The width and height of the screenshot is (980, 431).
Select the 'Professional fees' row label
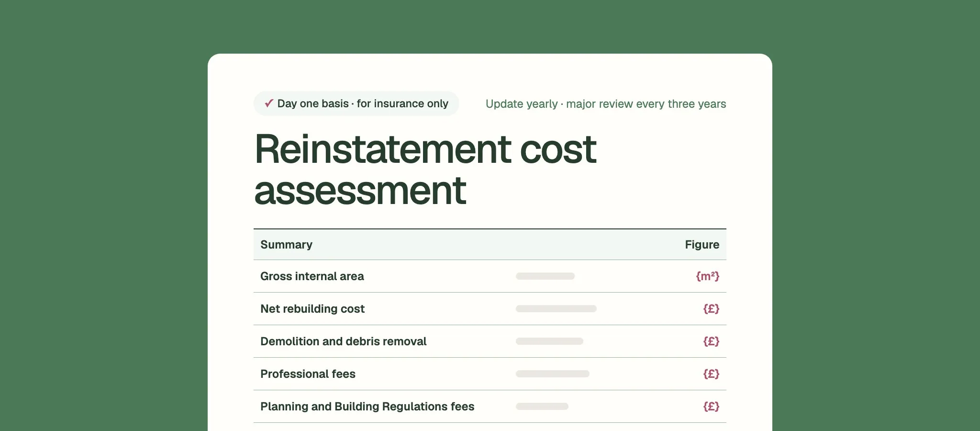coord(308,374)
